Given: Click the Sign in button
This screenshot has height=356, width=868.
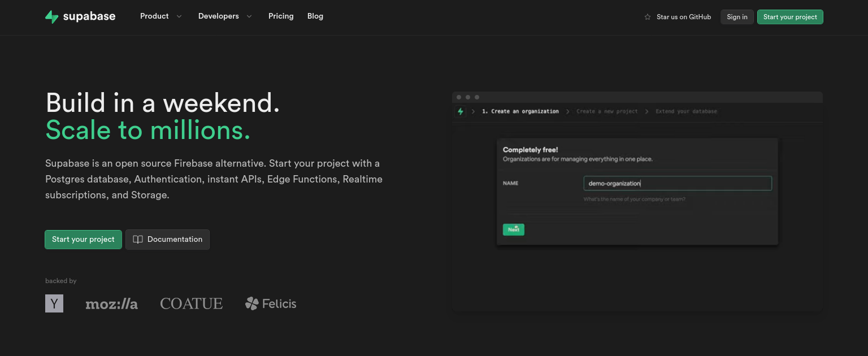Looking at the screenshot, I should [x=737, y=17].
